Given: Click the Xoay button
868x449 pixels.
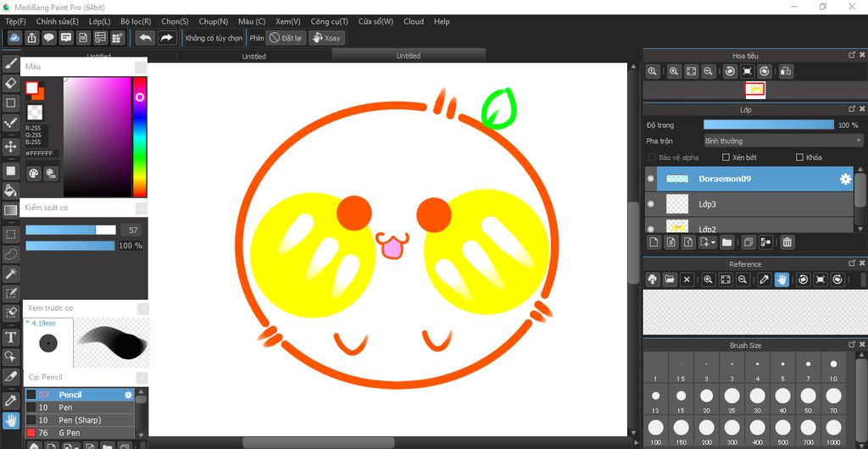Looking at the screenshot, I should 326,37.
